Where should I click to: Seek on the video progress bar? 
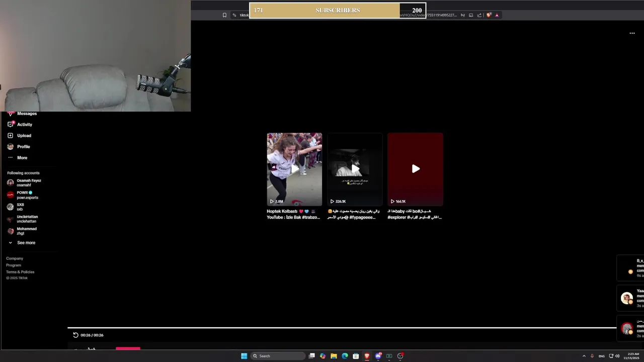click(342, 328)
